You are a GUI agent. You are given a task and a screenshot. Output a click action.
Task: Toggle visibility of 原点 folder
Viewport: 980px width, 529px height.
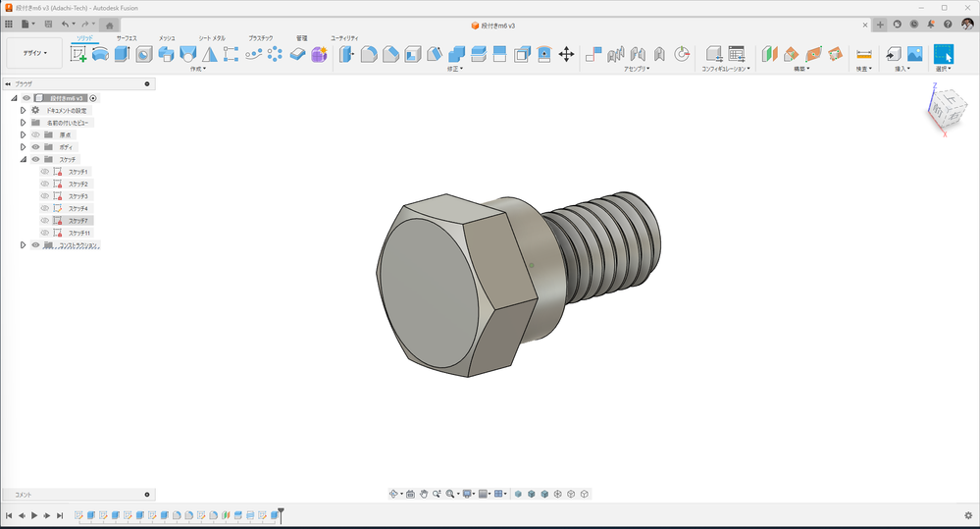click(35, 135)
